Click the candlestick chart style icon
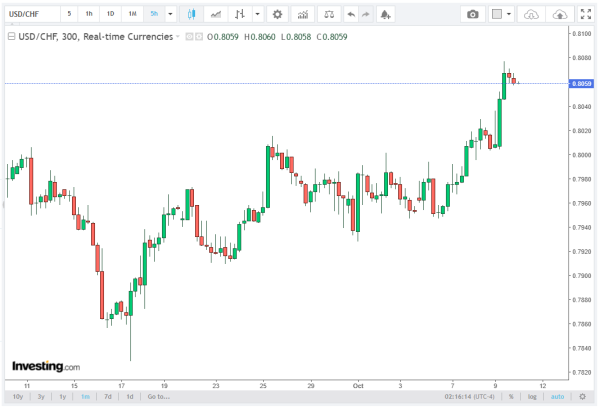 190,15
